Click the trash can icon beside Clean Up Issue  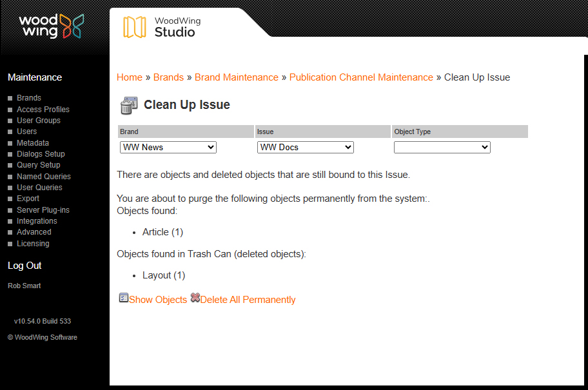pos(128,105)
